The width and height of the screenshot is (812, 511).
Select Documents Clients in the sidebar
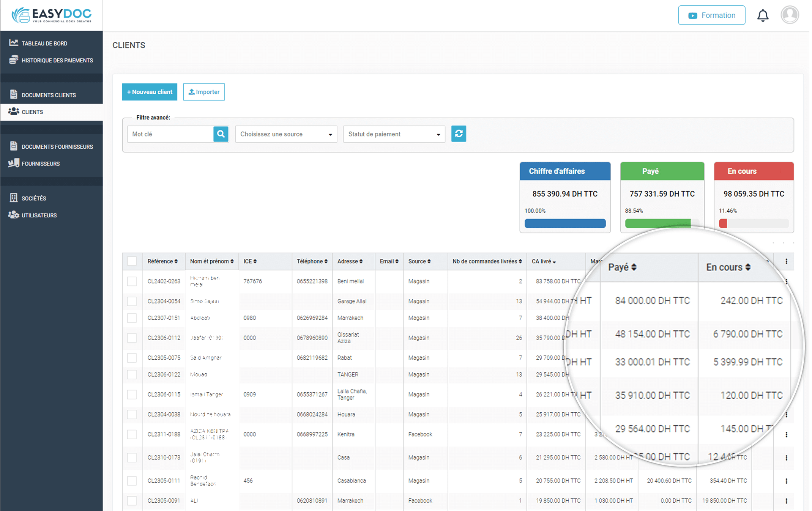click(x=49, y=95)
